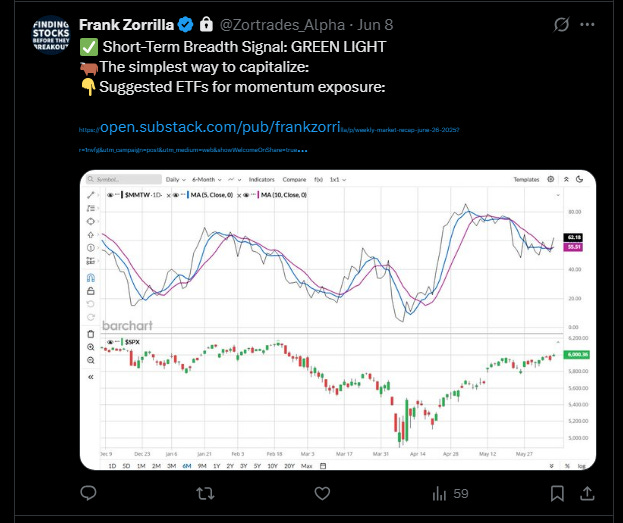Toggle the percent scale button
Viewport: 623px width, 523px height.
point(567,466)
